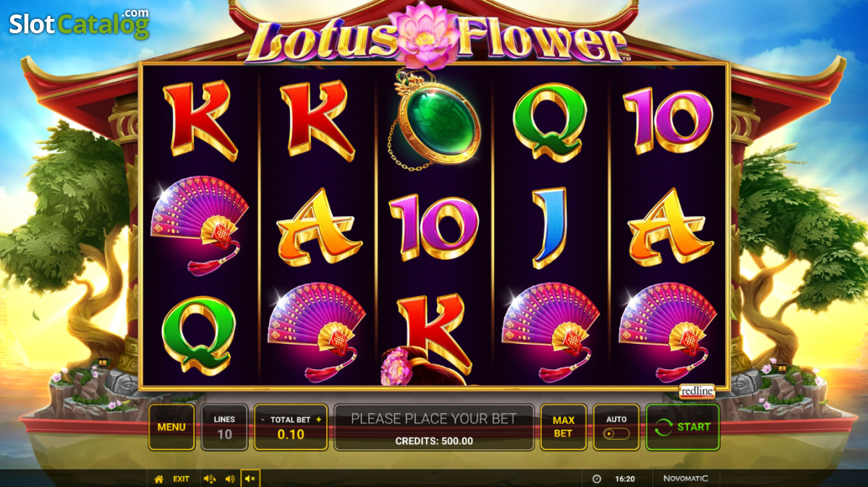Click the LINES 10 display

click(x=224, y=427)
